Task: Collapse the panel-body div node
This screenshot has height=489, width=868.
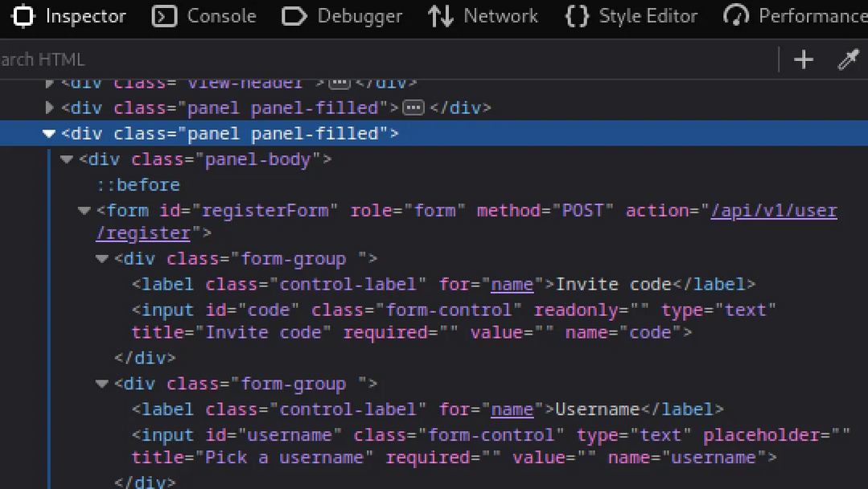Action: pos(67,159)
